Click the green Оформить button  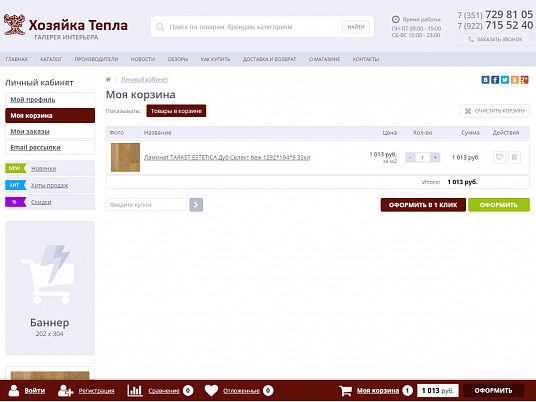(499, 205)
